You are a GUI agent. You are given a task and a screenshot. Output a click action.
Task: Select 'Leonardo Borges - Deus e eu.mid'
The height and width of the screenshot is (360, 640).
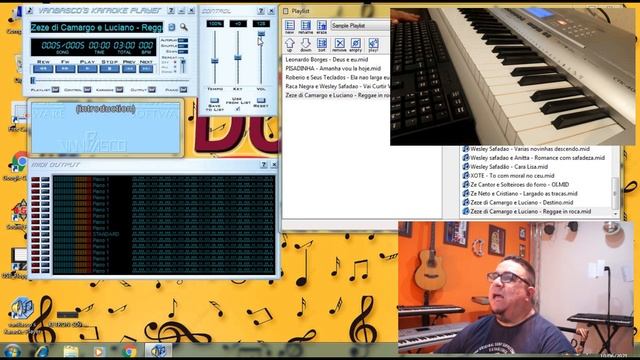(x=327, y=60)
